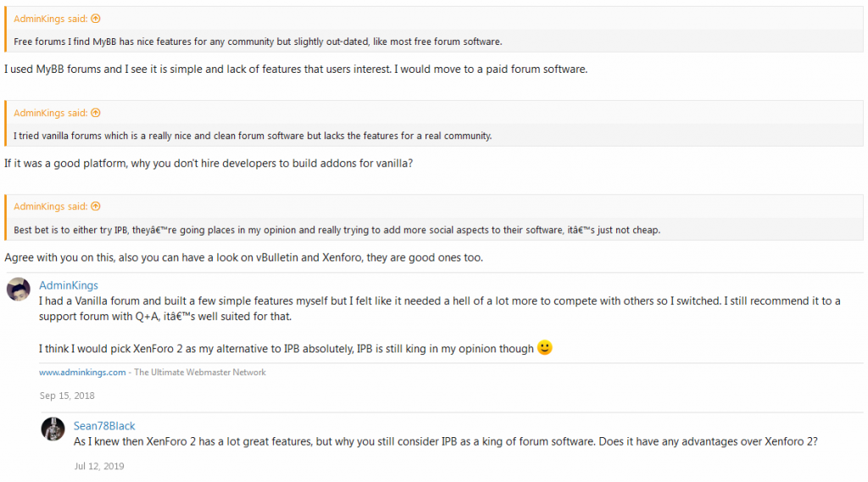Click the arrow icon in the IPB quote header
The width and height of the screenshot is (868, 482).
(x=96, y=207)
